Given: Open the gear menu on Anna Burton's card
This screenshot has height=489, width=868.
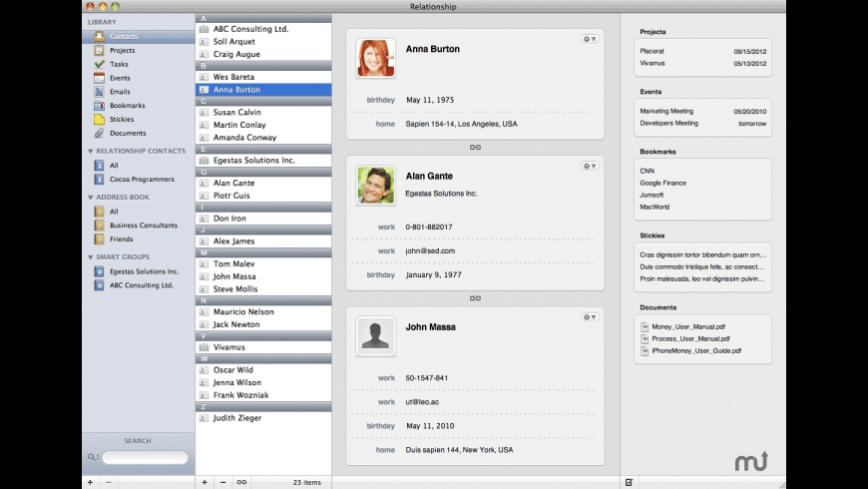Looking at the screenshot, I should pos(589,39).
